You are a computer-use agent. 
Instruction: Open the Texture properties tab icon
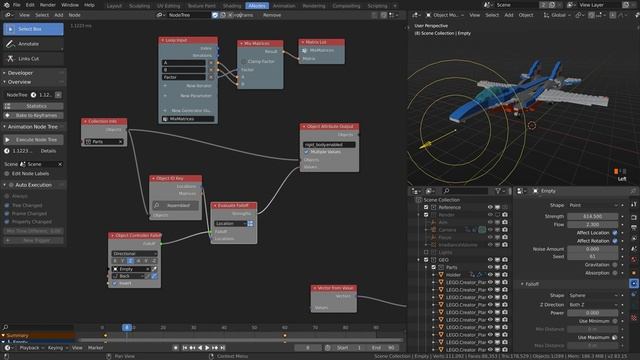(x=634, y=318)
